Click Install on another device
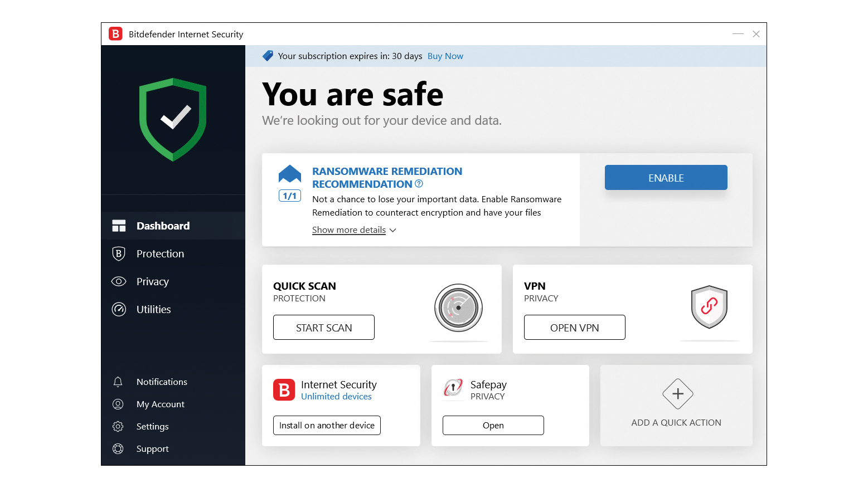Screen dimensions: 868x488 click(x=327, y=425)
